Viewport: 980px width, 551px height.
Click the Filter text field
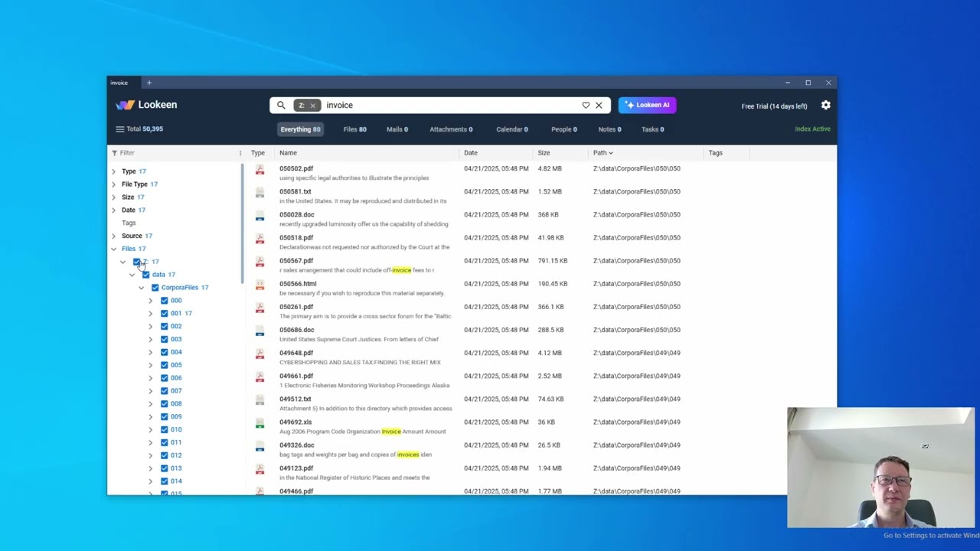point(176,153)
